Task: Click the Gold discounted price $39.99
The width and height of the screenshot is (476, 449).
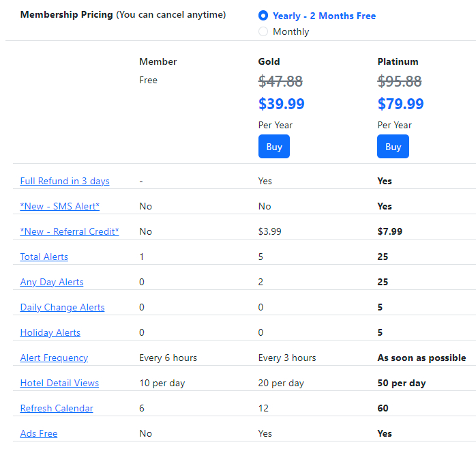Action: (x=281, y=104)
